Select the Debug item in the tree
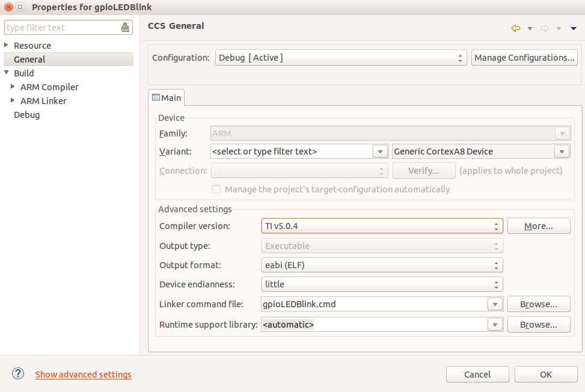This screenshot has width=585, height=392. [x=27, y=115]
